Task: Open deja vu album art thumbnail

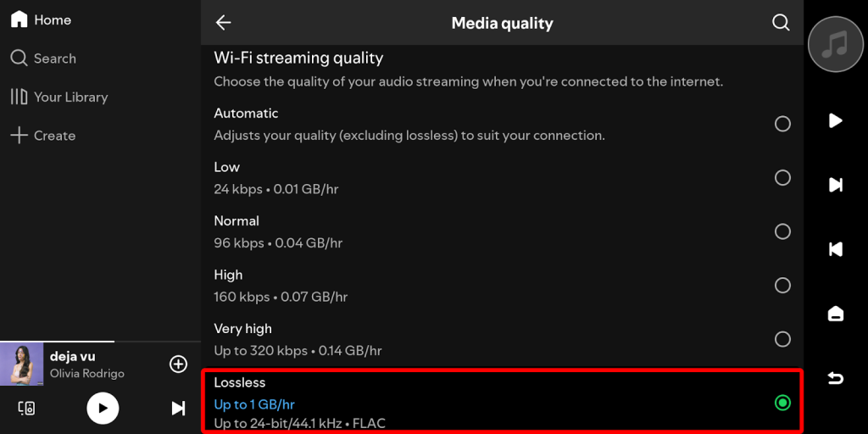Action: tap(21, 364)
